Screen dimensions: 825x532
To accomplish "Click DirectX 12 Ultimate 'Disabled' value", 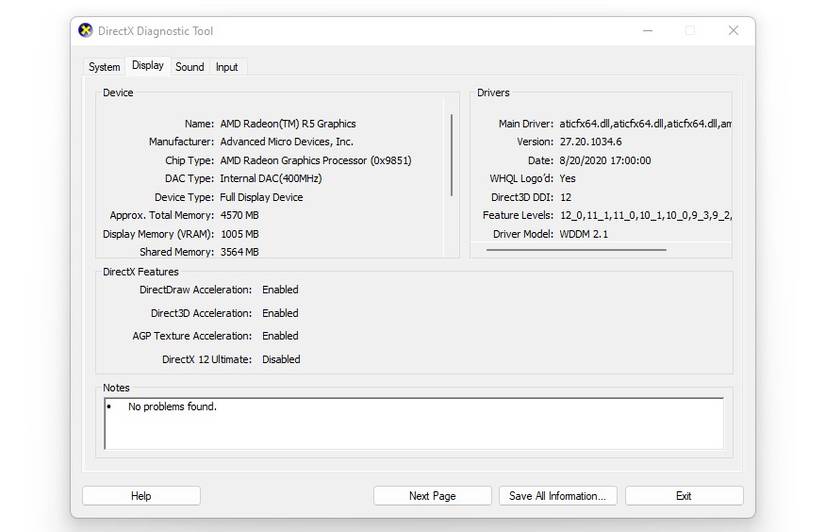I will tap(281, 359).
